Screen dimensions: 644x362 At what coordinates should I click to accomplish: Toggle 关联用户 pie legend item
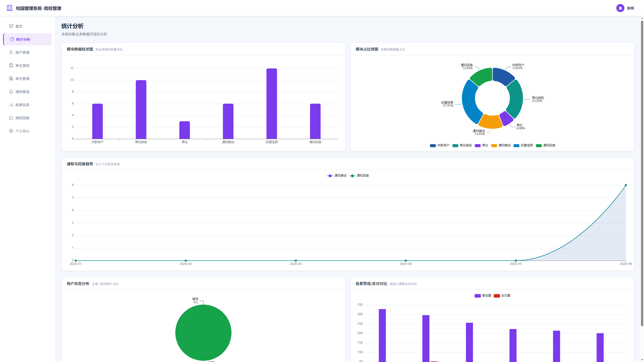click(439, 145)
